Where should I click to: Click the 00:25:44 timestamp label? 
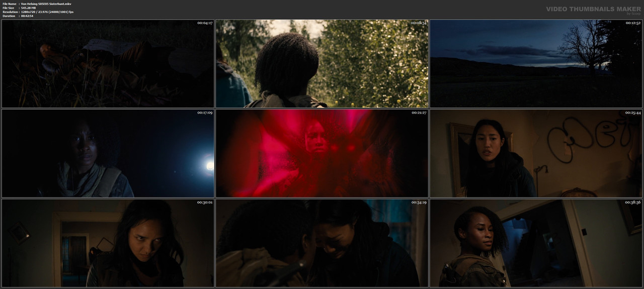(x=632, y=113)
